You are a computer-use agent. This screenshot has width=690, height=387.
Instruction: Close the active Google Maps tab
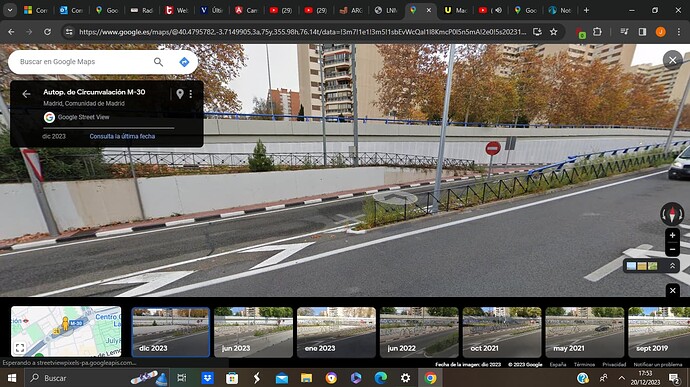(429, 10)
